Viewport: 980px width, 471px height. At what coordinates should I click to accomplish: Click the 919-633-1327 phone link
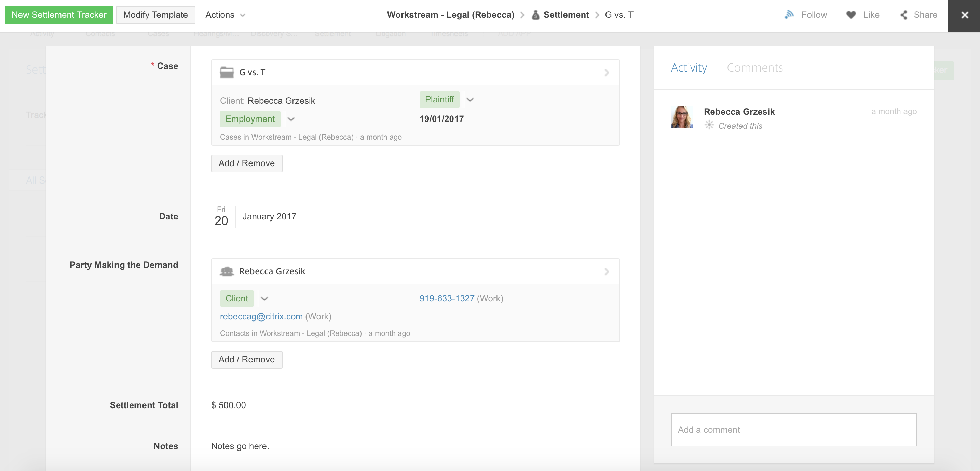click(x=447, y=298)
